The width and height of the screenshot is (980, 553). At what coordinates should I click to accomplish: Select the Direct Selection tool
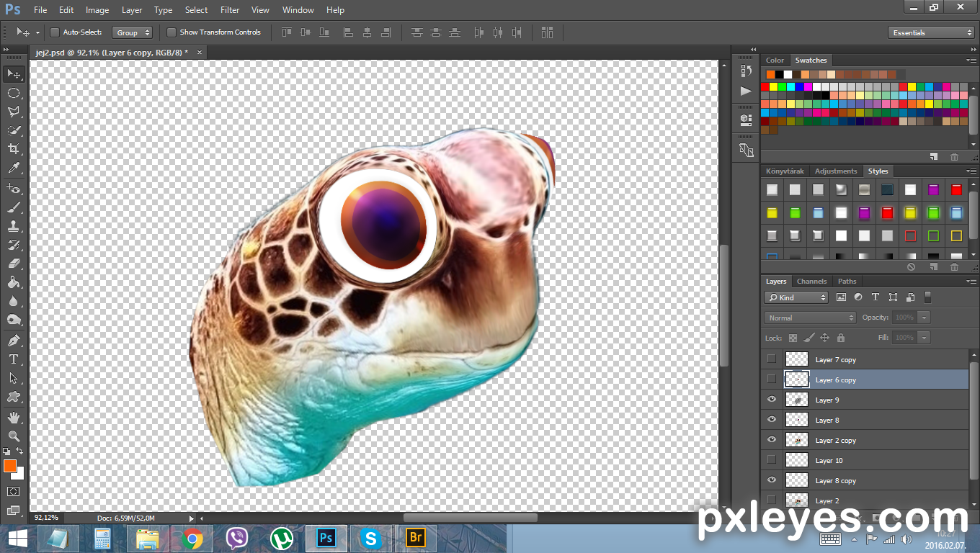14,377
